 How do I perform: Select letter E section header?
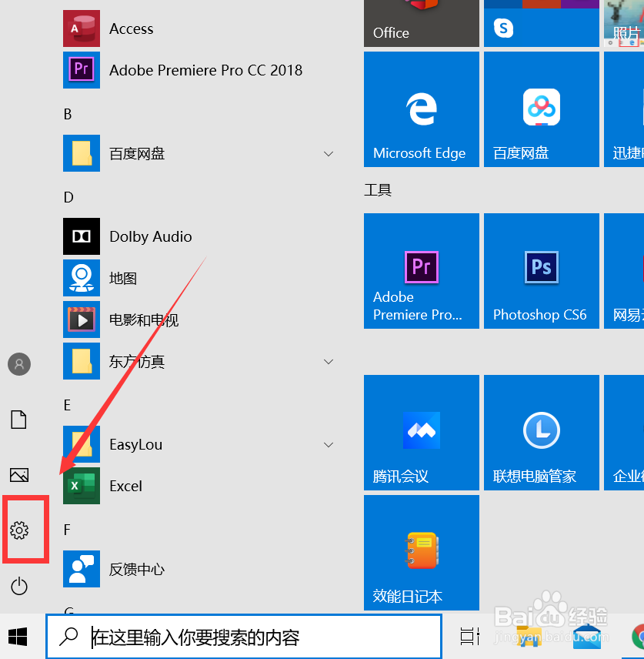(x=67, y=405)
